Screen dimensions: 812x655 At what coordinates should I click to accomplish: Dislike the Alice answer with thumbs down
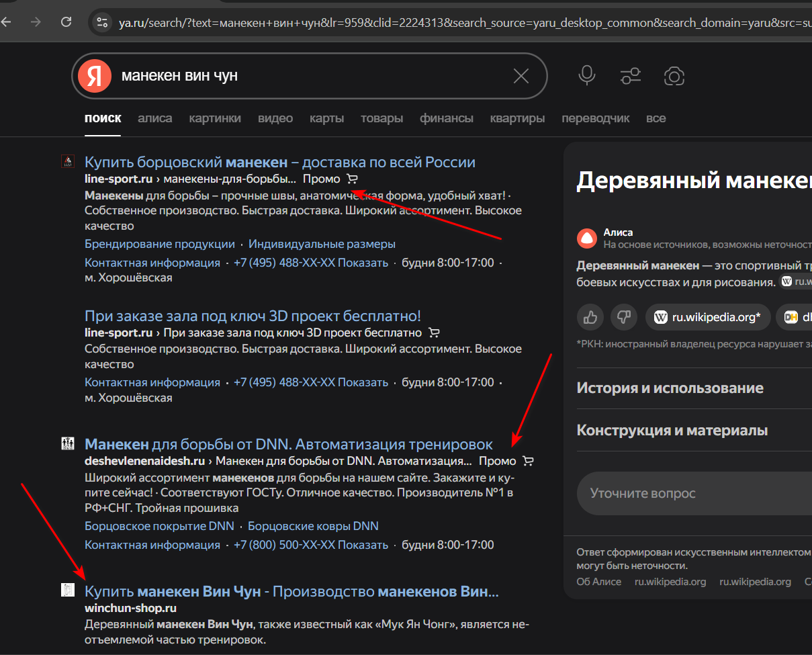coord(624,317)
